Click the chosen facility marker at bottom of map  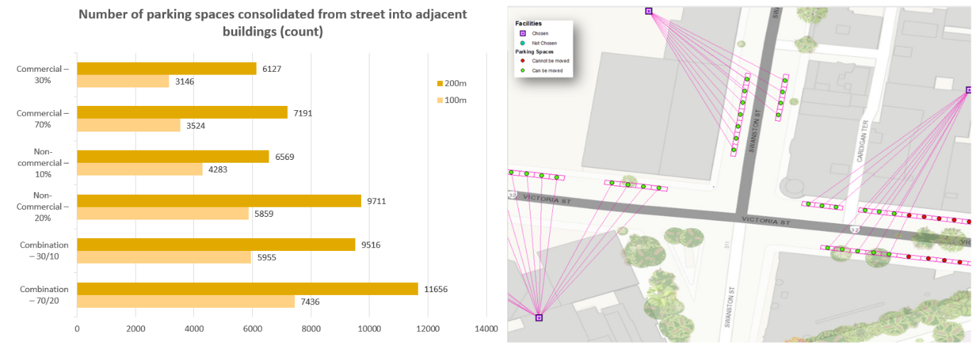(539, 318)
